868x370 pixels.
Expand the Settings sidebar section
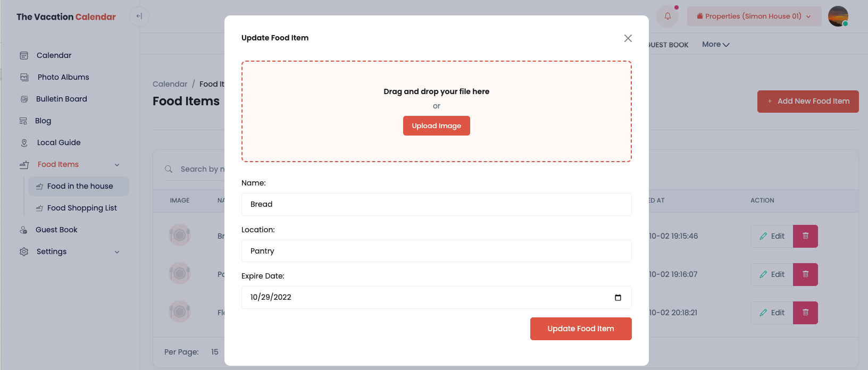(117, 252)
